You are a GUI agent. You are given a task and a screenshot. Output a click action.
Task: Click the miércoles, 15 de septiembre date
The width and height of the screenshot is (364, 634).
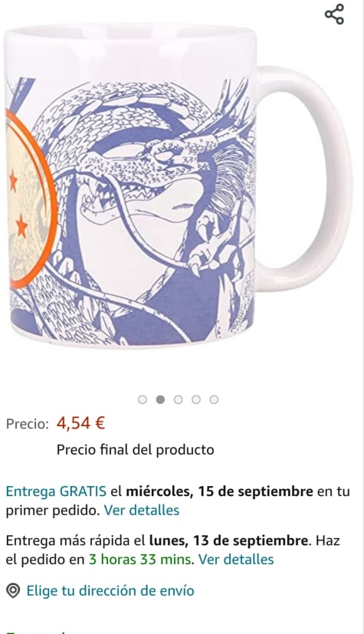click(220, 491)
